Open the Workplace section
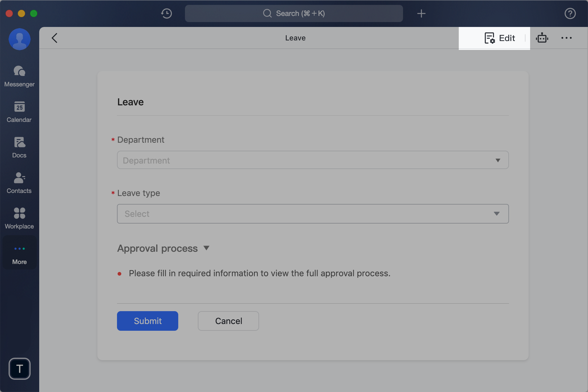 pos(19,218)
